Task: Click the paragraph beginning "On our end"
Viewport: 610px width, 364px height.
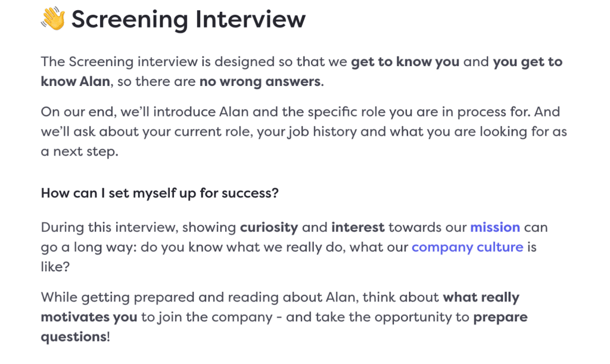Action: [x=304, y=132]
